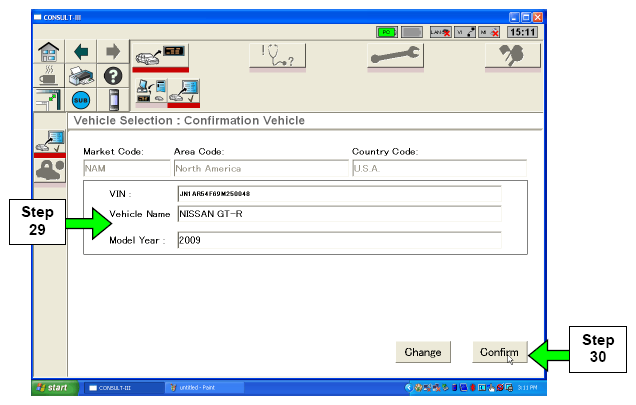Click the VIN input field

click(338, 193)
